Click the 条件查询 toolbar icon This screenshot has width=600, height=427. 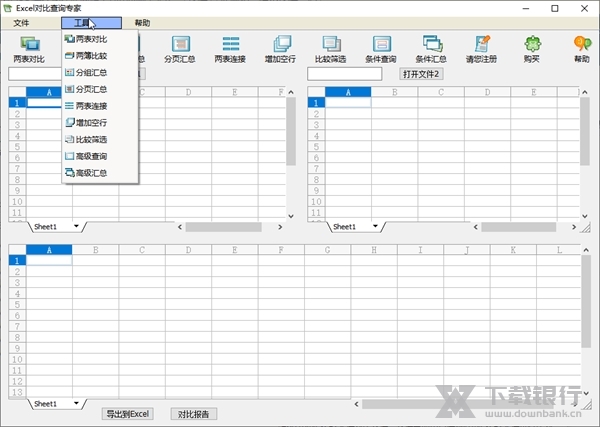pos(381,49)
